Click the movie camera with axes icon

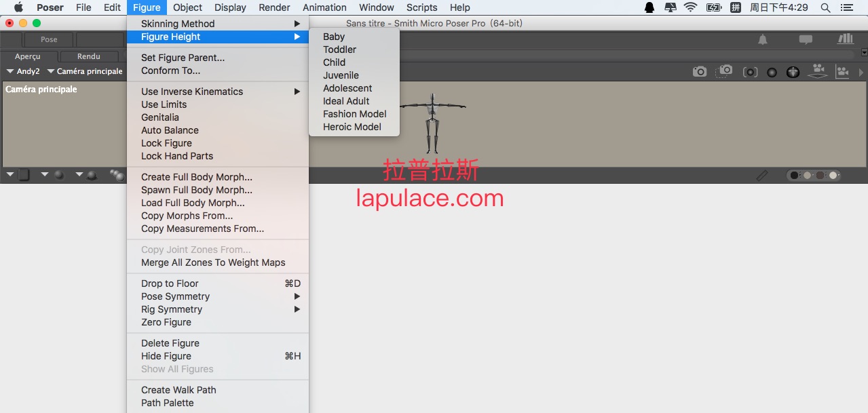[842, 71]
